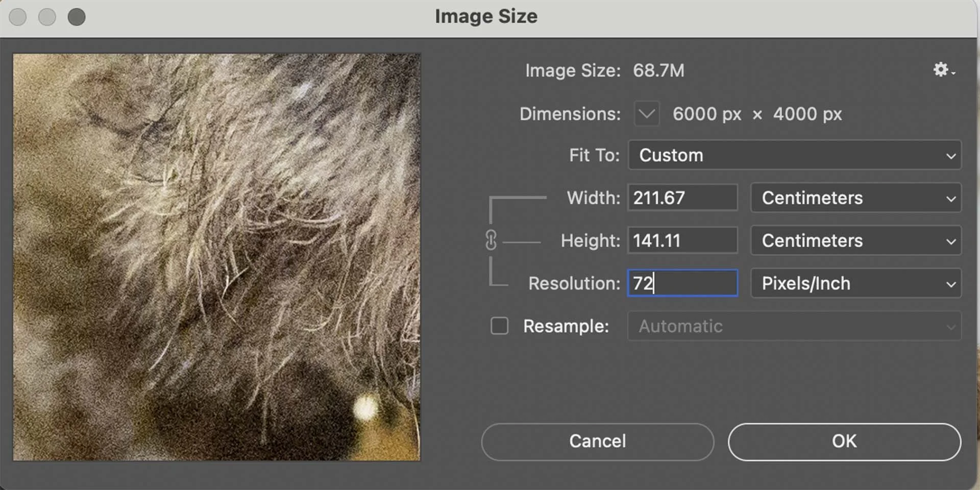Click the Resolution field showing 72
The height and width of the screenshot is (490, 980).
click(x=682, y=283)
